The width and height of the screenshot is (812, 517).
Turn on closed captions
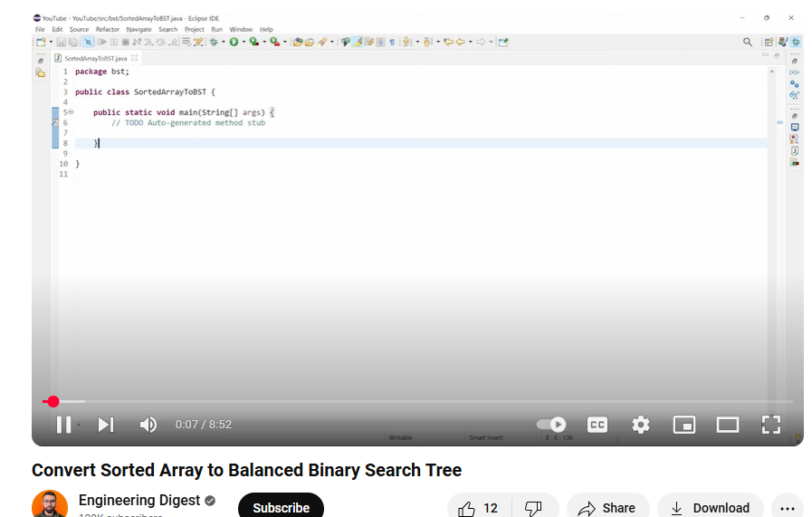point(597,425)
